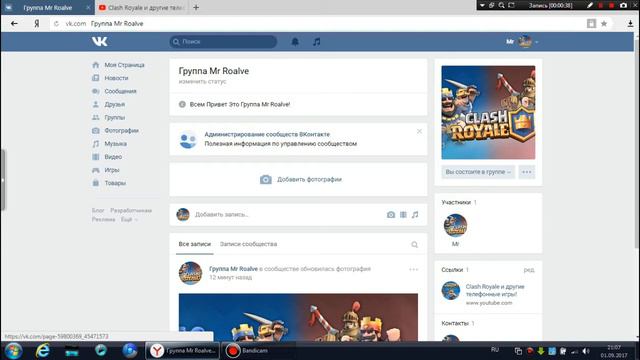Click the news icon beside Новости
Image resolution: width=640 pixels, height=360 pixels.
(x=96, y=78)
